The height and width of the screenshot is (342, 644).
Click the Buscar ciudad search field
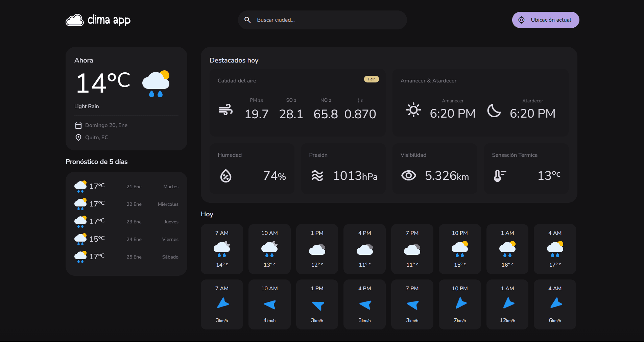321,20
